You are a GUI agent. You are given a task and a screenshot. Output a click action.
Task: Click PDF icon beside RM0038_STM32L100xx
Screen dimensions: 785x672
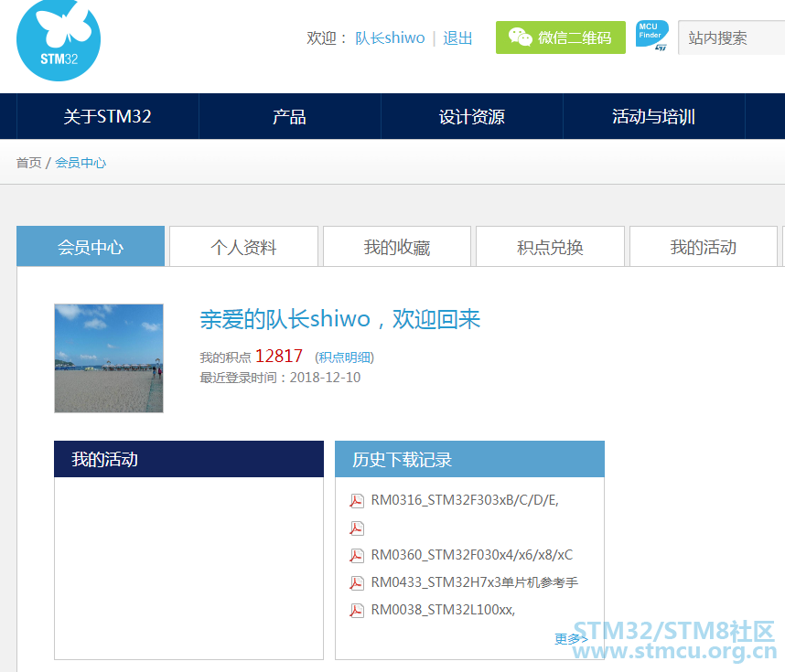coord(357,611)
